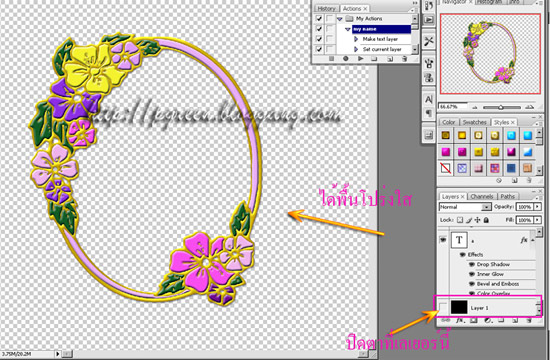Click the Navigator zoom slider handle

point(501,107)
